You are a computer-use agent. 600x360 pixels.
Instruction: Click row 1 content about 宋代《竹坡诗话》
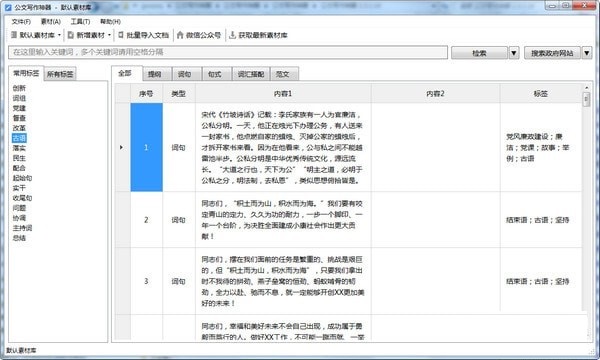click(282, 147)
